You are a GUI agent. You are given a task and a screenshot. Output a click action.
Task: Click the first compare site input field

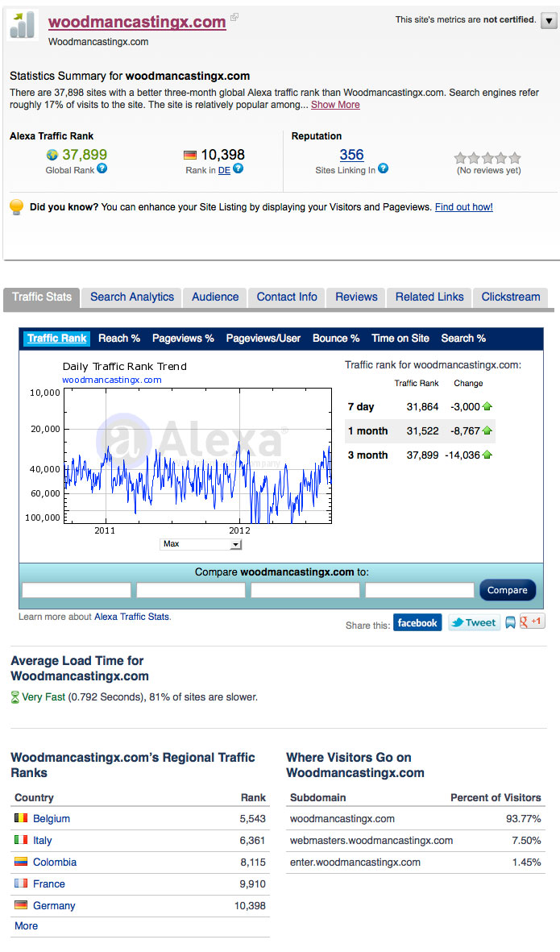[x=77, y=591]
